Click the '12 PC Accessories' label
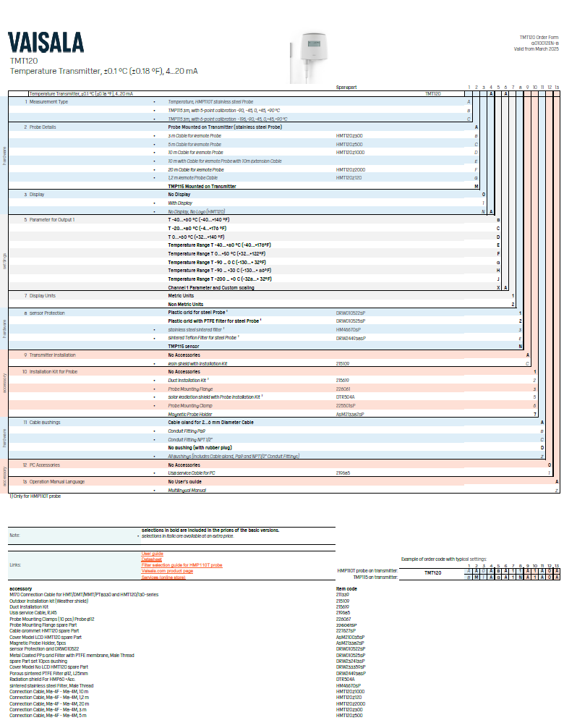This screenshot has width=564, height=728. (x=41, y=465)
